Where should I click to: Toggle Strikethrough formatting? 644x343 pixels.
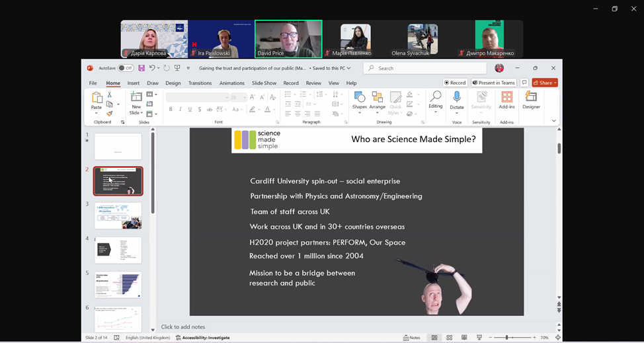point(210,109)
